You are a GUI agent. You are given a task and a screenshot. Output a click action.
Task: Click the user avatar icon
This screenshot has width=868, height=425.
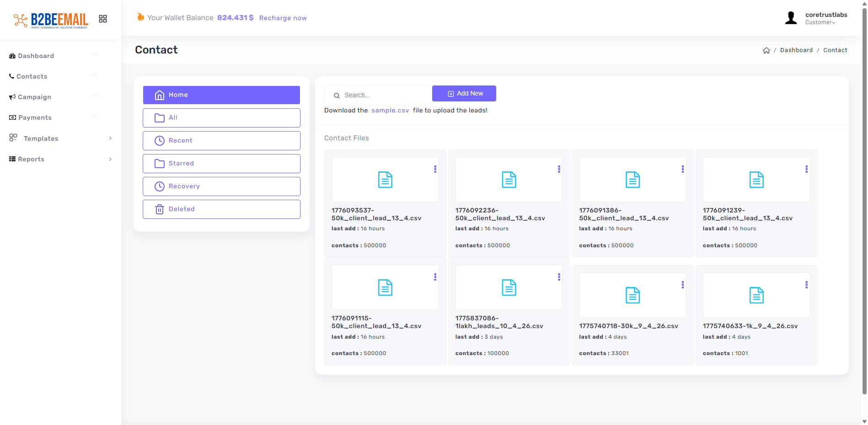pos(791,18)
